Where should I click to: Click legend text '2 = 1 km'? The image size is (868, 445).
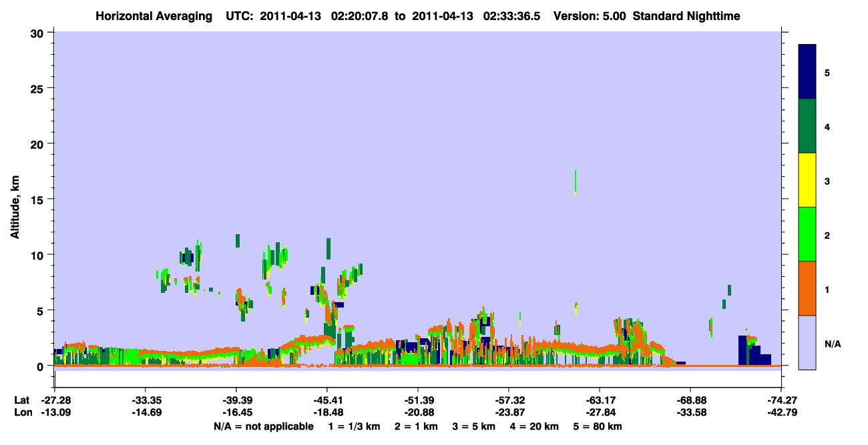tap(416, 426)
